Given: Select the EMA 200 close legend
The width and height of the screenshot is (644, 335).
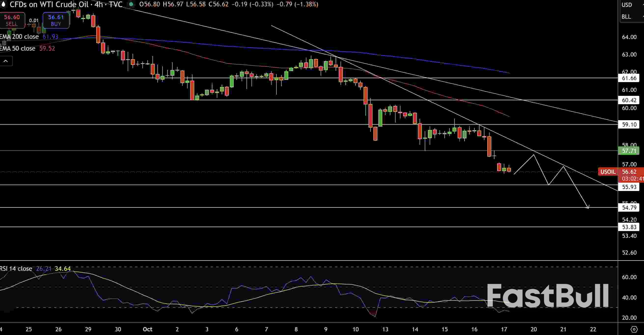Looking at the screenshot, I should coord(19,37).
